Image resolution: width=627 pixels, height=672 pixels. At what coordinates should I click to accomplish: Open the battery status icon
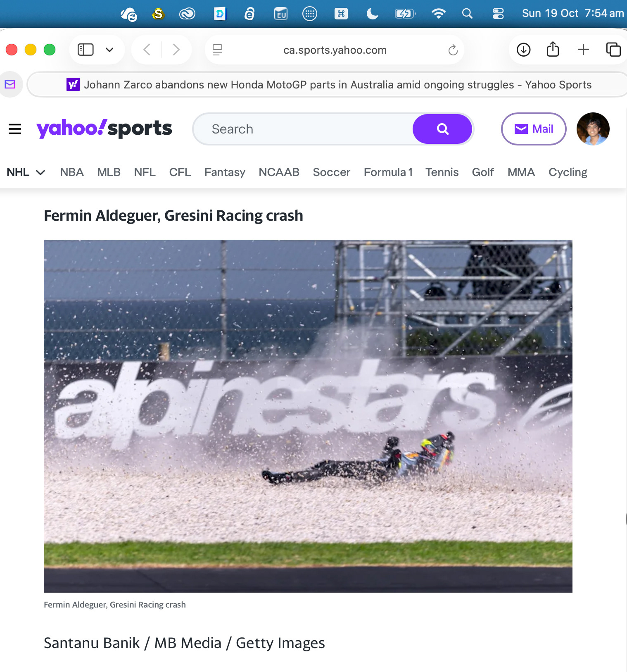(x=405, y=14)
